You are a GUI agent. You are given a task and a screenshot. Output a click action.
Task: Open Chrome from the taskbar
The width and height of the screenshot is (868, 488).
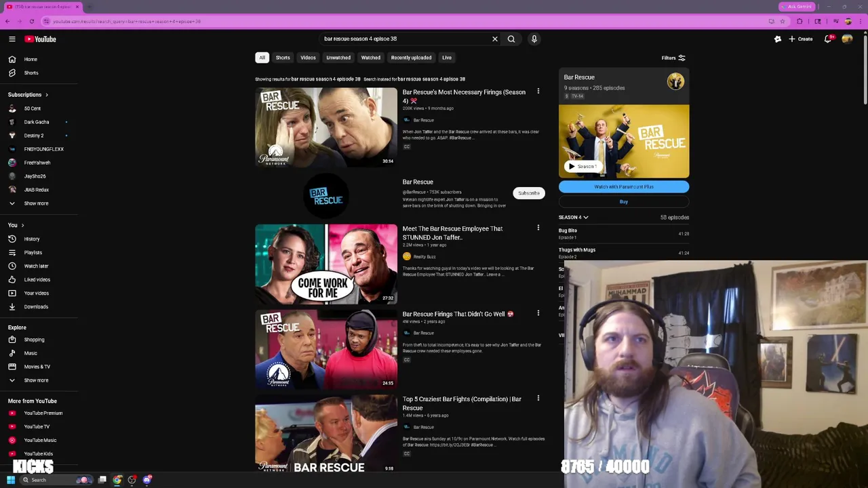[x=117, y=480]
